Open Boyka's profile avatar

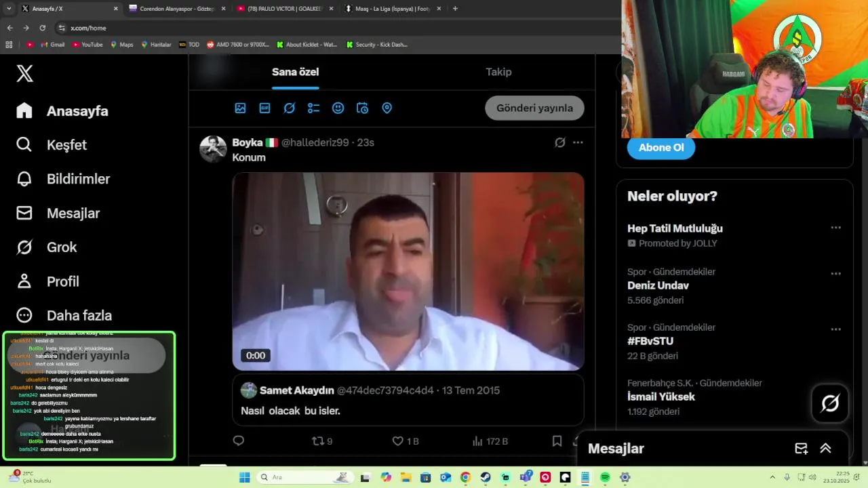click(x=213, y=148)
